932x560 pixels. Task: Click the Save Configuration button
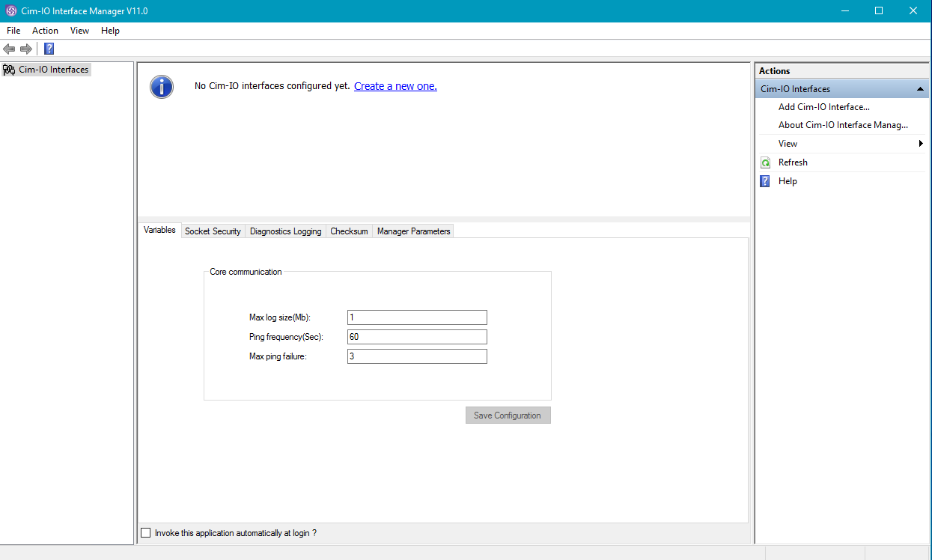[x=508, y=416]
